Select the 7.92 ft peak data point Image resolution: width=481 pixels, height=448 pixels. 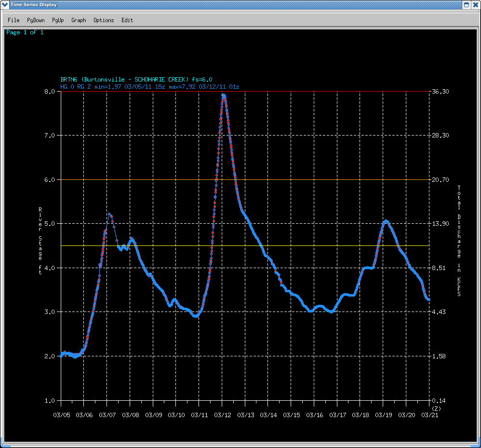click(224, 95)
